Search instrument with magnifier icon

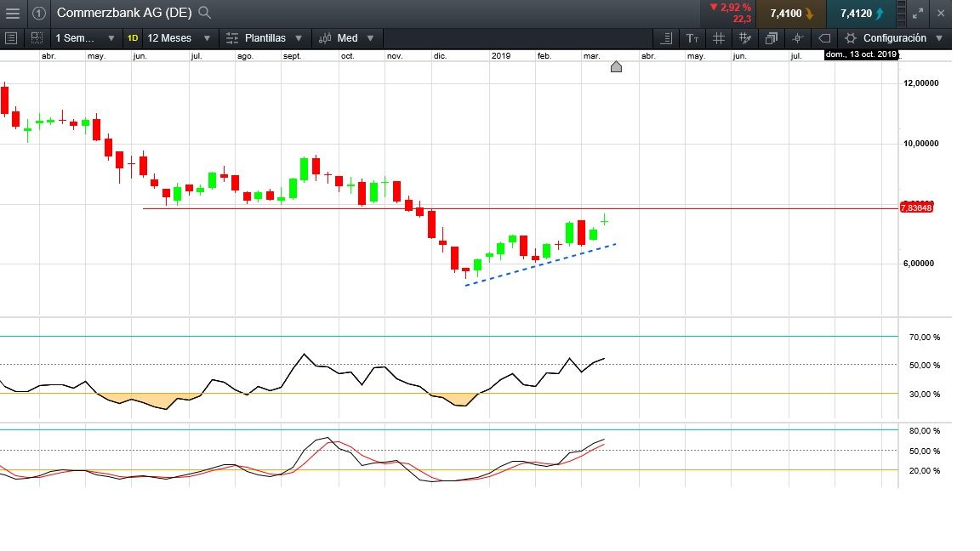pos(204,13)
